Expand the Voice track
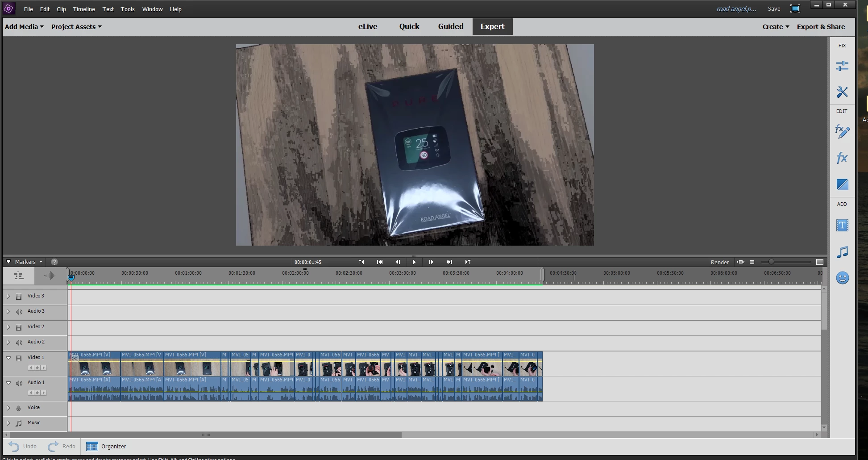This screenshot has height=460, width=868. [8, 408]
